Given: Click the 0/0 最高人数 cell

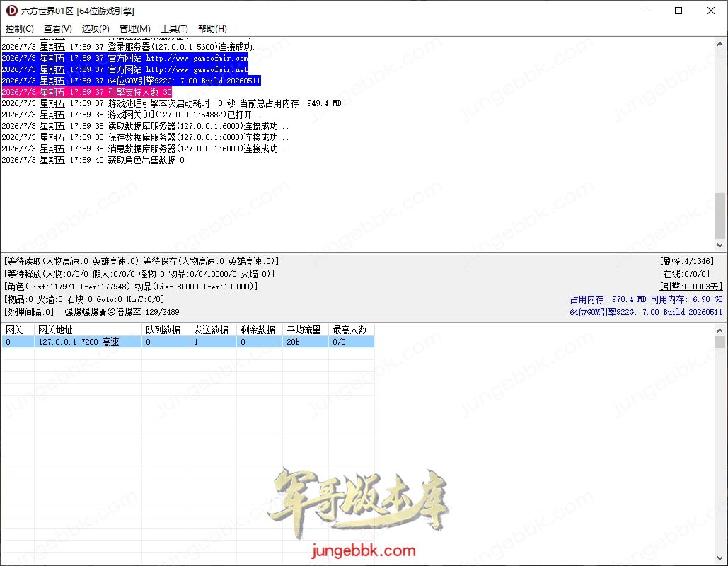Looking at the screenshot, I should [x=352, y=342].
